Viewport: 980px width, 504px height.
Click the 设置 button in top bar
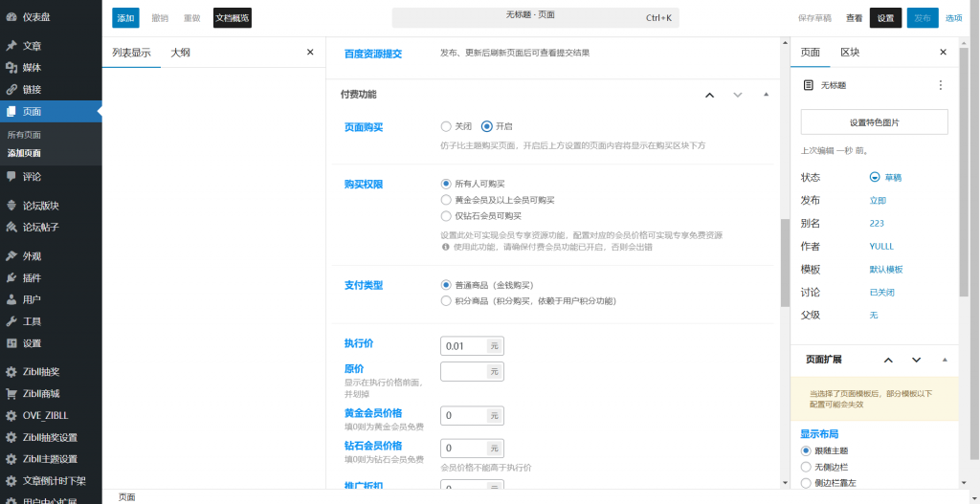885,18
